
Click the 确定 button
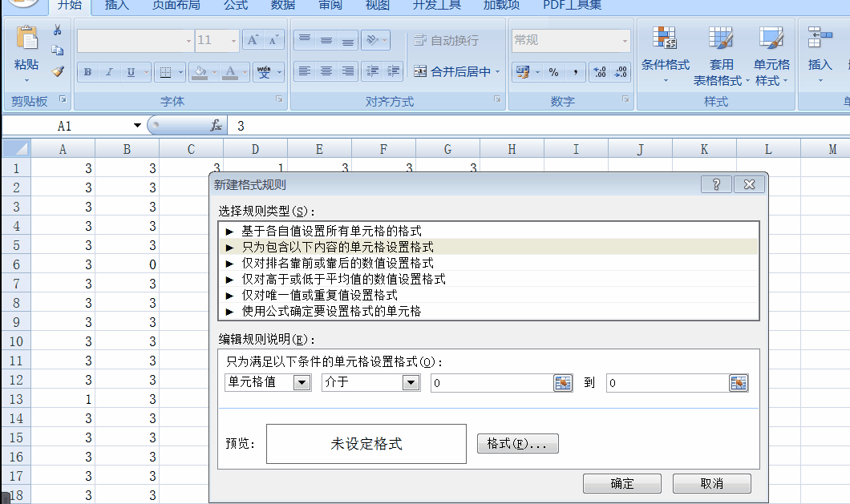(621, 483)
